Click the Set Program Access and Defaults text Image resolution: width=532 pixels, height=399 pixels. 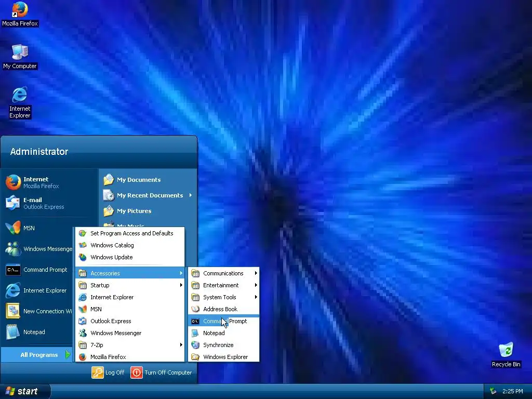tap(131, 233)
